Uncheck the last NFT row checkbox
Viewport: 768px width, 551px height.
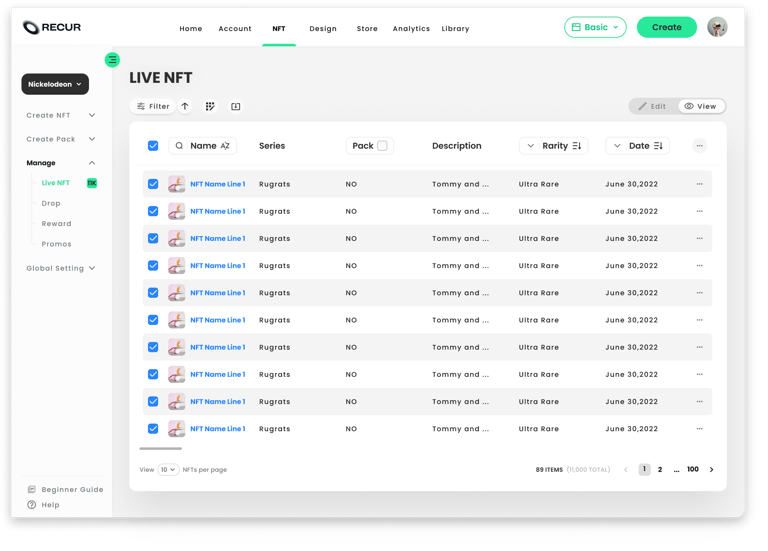pos(153,429)
